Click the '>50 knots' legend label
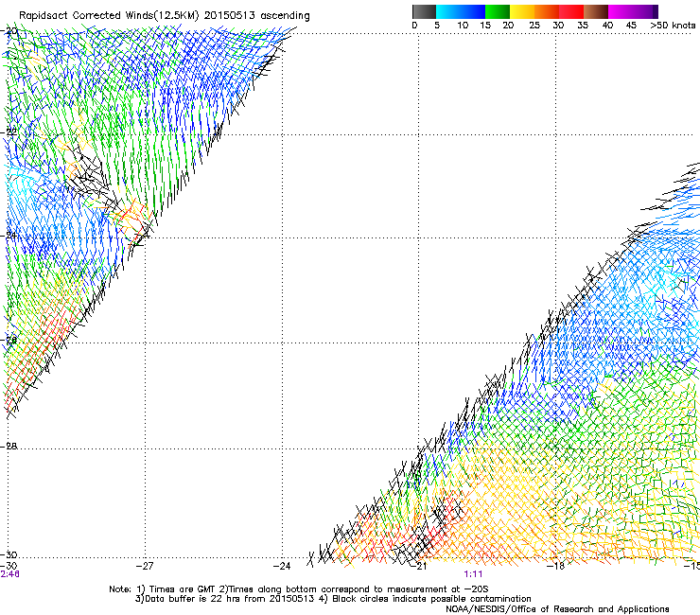700x615 pixels. [x=673, y=26]
